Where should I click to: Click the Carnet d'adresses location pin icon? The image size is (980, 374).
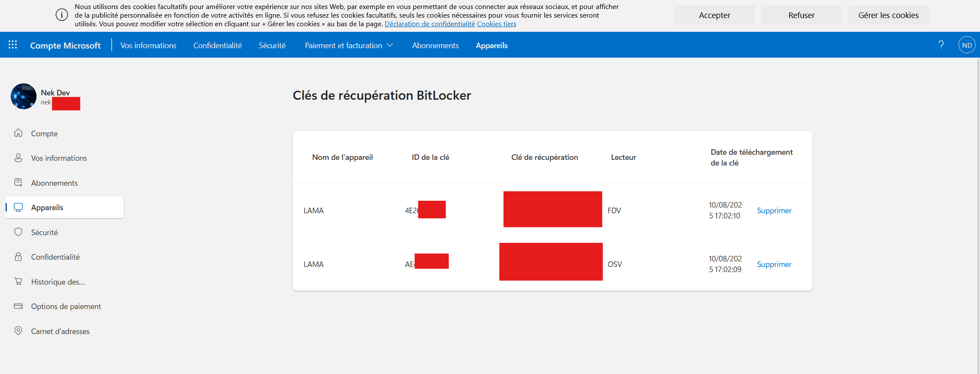click(x=18, y=331)
